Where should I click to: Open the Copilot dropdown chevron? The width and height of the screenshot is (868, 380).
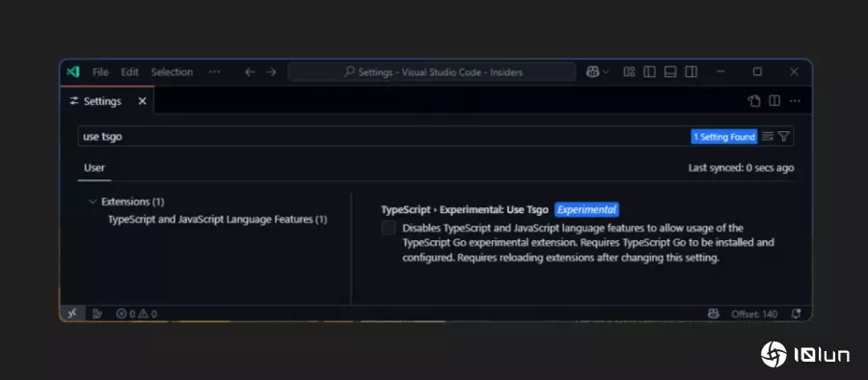(606, 72)
